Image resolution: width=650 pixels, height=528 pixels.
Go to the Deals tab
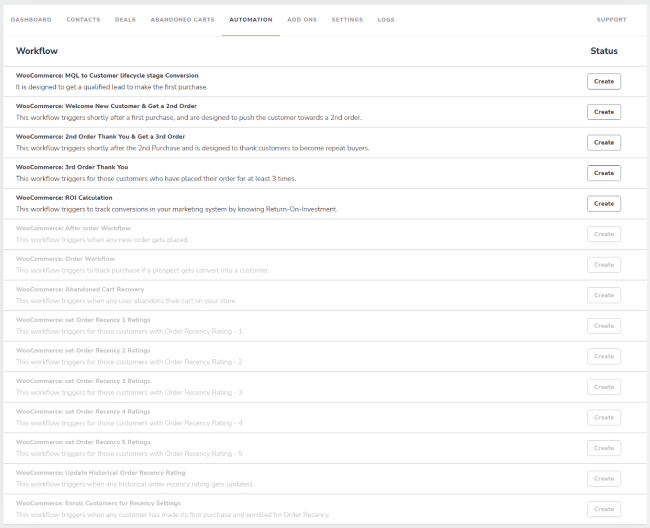125,19
